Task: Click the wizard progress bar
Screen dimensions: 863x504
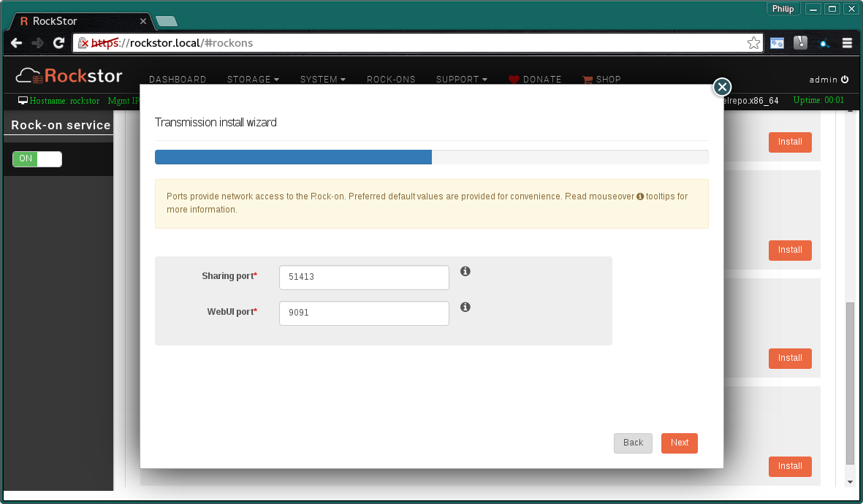Action: [431, 157]
